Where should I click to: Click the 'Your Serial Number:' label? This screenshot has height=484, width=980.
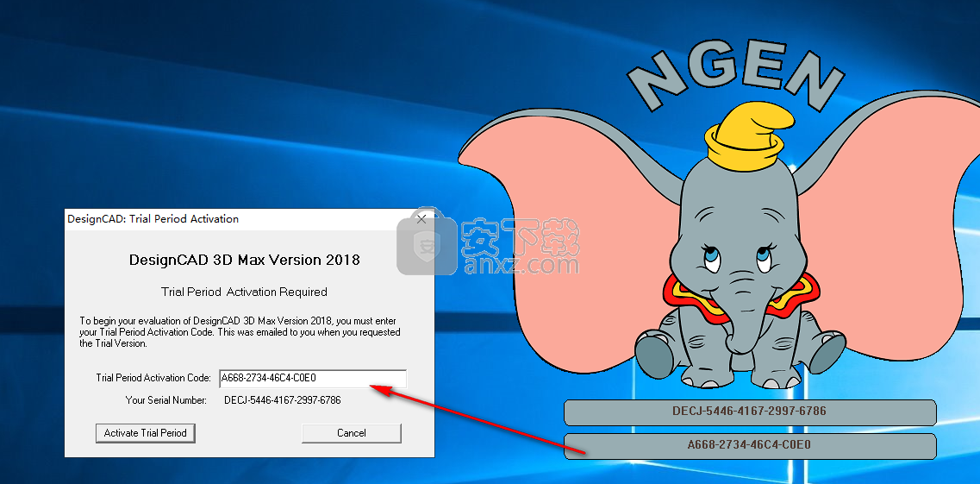[x=166, y=400]
